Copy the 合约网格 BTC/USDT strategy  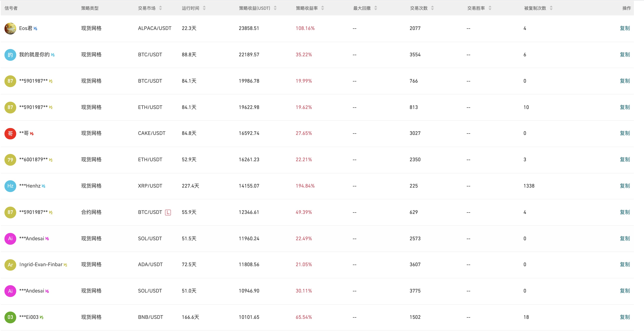[625, 212]
